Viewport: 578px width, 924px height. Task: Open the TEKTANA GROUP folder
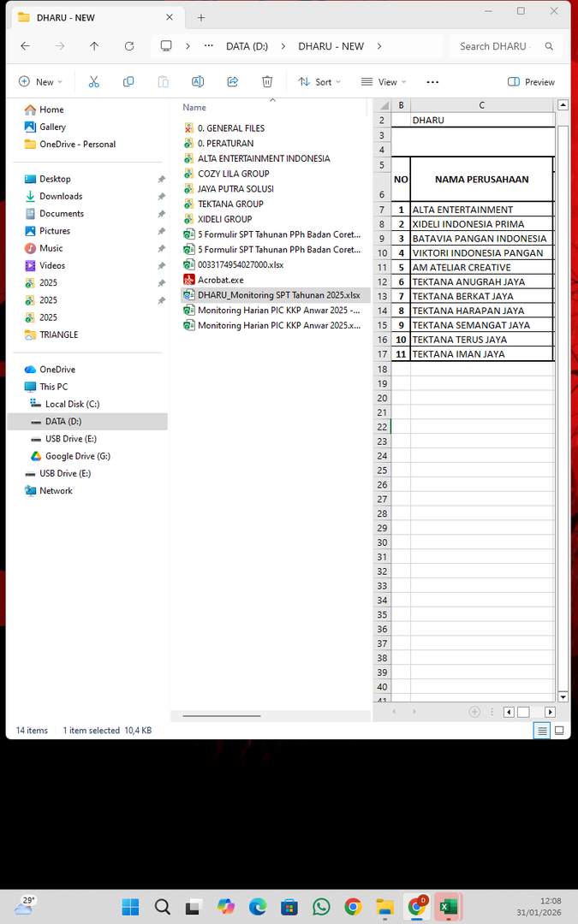pyautogui.click(x=230, y=204)
